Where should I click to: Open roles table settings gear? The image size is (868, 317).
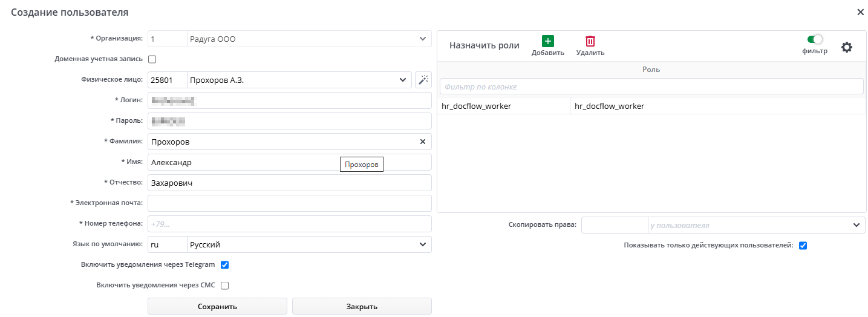pyautogui.click(x=847, y=47)
